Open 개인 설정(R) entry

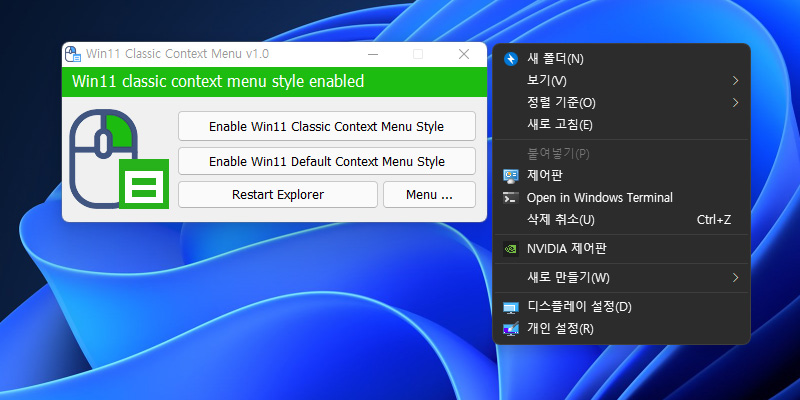point(621,329)
